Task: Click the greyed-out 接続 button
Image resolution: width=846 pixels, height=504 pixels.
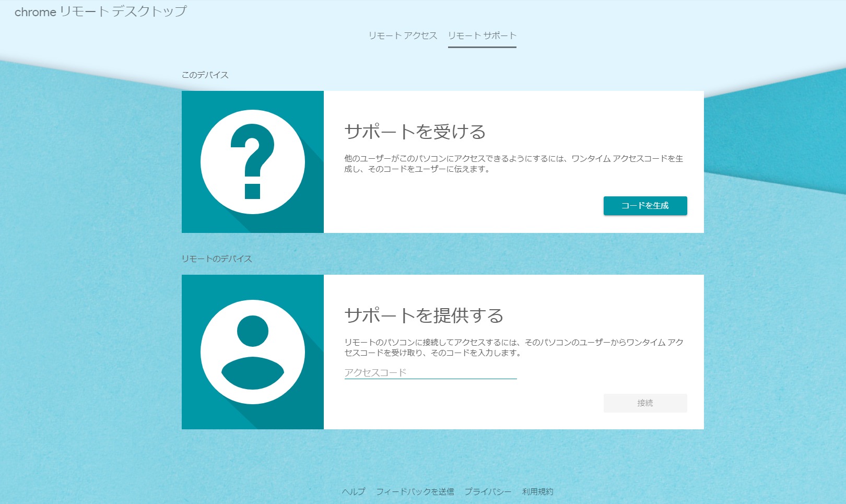Action: pyautogui.click(x=645, y=403)
